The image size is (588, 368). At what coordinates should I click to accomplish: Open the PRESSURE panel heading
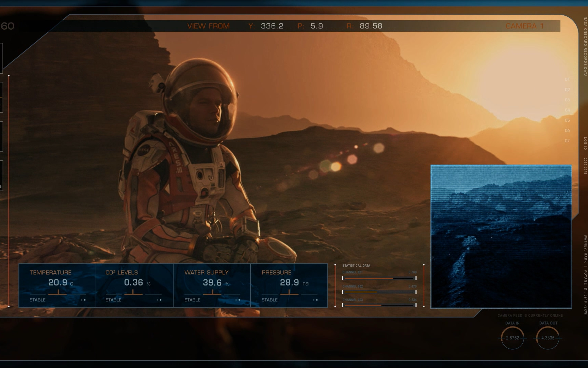276,272
